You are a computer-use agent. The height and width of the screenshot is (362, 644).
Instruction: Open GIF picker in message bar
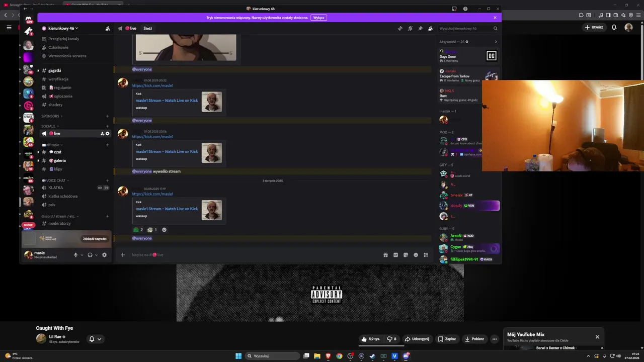[395, 255]
